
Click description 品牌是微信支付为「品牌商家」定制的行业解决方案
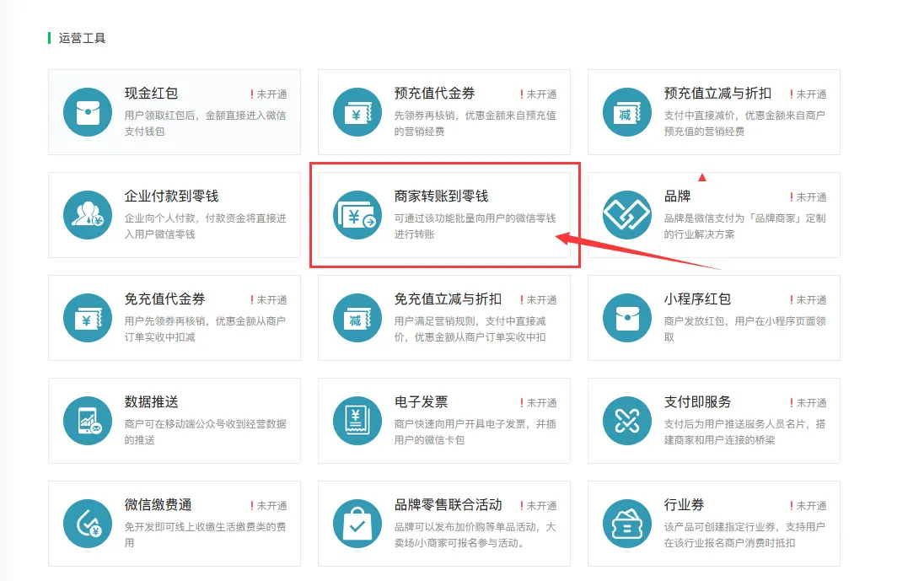(x=745, y=226)
